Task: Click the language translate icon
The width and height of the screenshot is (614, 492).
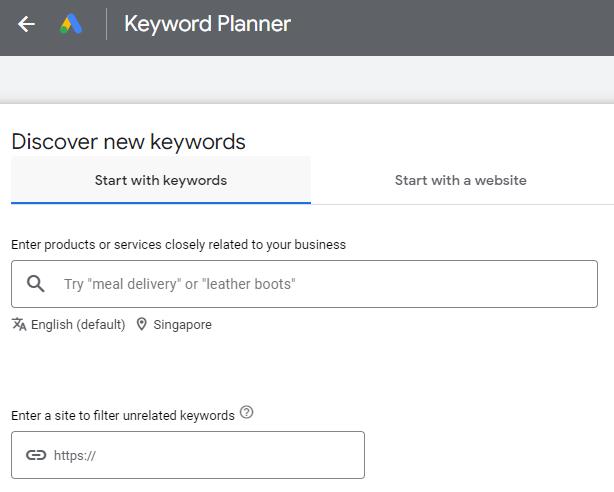Action: 19,324
